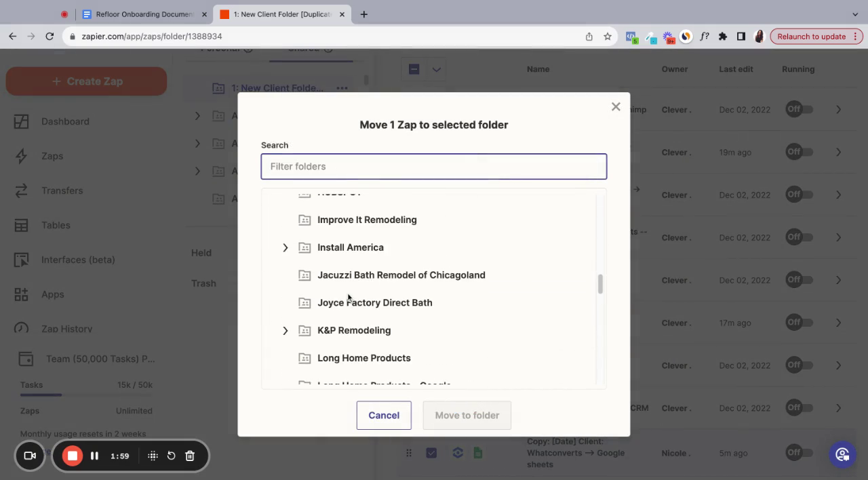Select the 1: New Client Folder entry
Viewport: 868px width, 480px height.
click(x=277, y=88)
